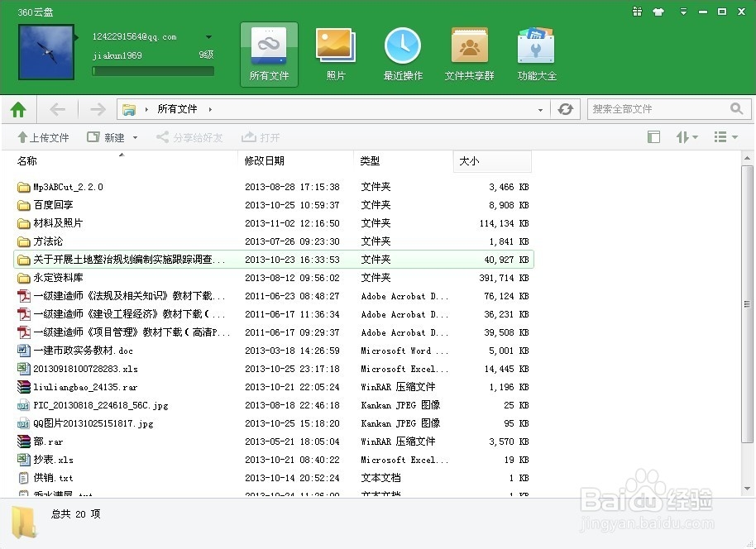Open the account email dropdown arrow
Screen dimensions: 756x549
point(208,37)
